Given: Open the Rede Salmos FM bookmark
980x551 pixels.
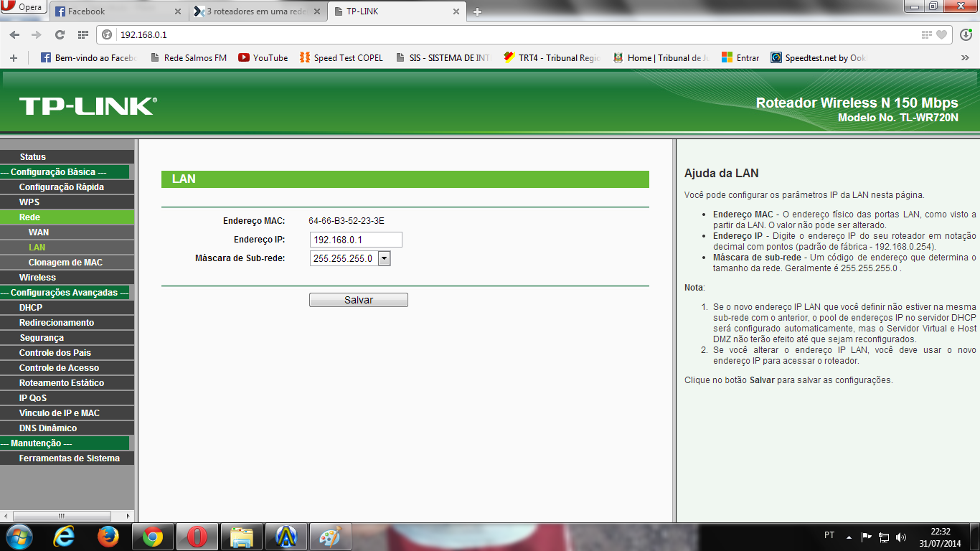Looking at the screenshot, I should 189,58.
